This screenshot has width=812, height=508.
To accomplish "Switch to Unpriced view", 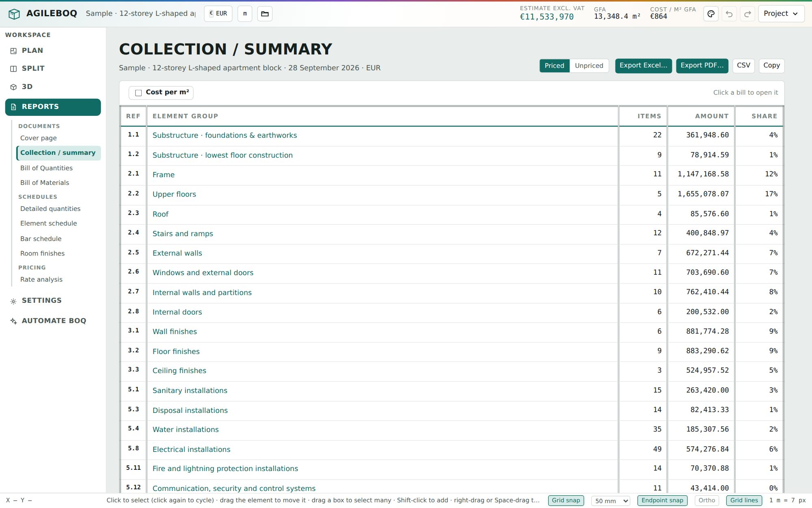I will (589, 65).
